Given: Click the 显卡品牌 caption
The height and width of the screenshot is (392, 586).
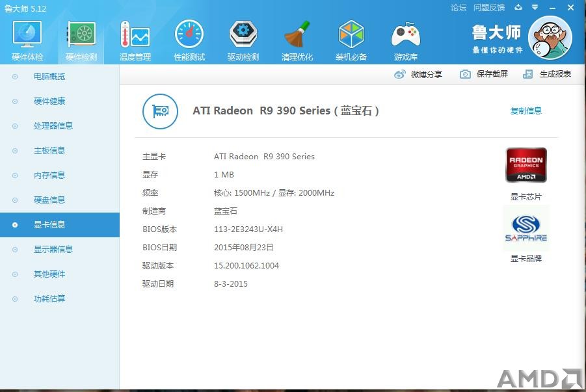Looking at the screenshot, I should [x=526, y=258].
